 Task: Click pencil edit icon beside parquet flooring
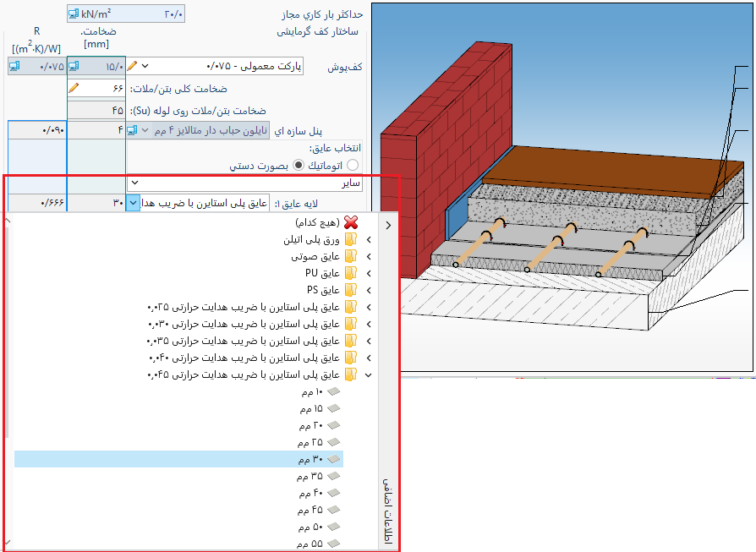tap(132, 66)
